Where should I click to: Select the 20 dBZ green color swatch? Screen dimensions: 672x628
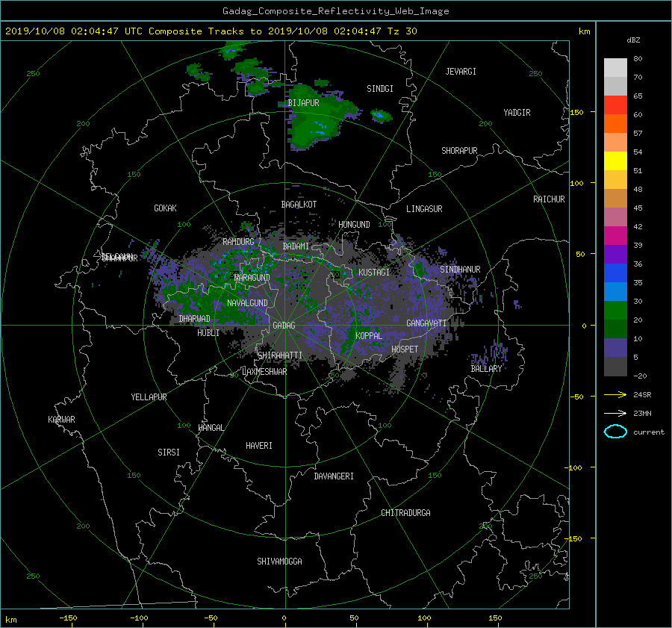(x=615, y=311)
